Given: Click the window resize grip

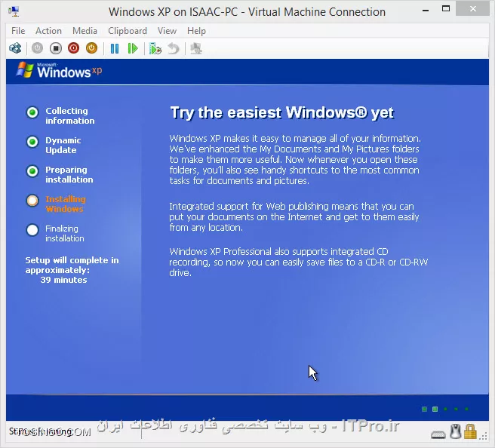Looking at the screenshot, I should click(484, 436).
